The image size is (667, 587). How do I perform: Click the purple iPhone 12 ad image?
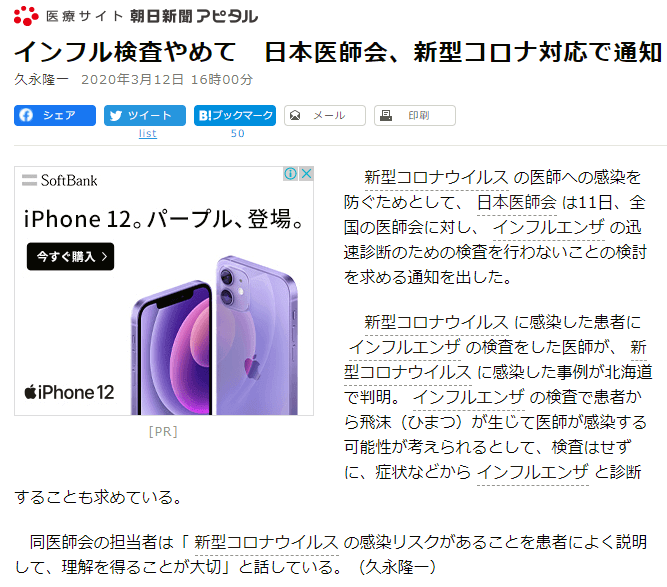coord(215,335)
